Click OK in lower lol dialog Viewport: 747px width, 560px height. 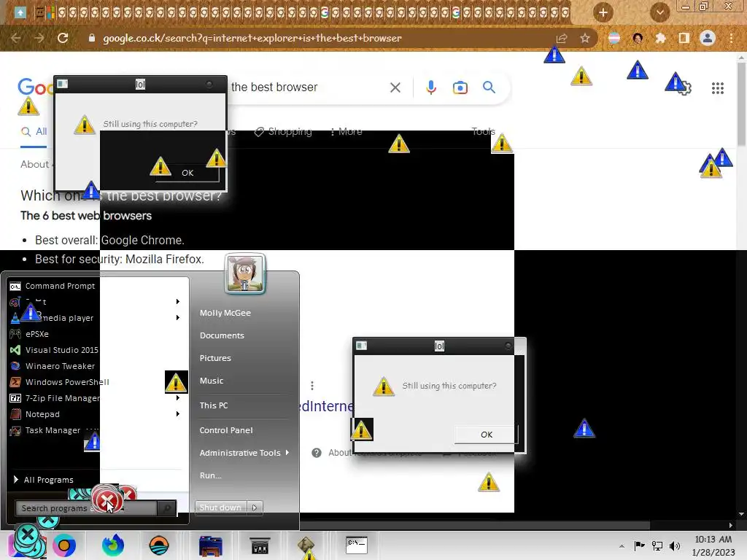pyautogui.click(x=487, y=435)
